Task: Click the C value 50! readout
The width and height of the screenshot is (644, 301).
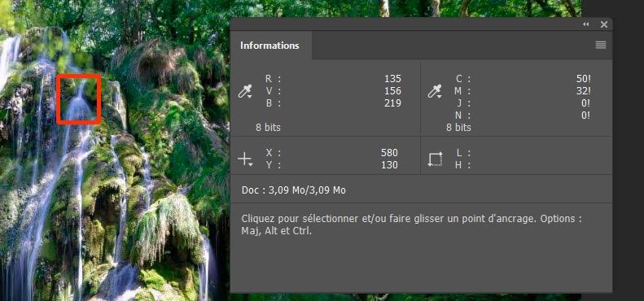Action: pyautogui.click(x=583, y=78)
